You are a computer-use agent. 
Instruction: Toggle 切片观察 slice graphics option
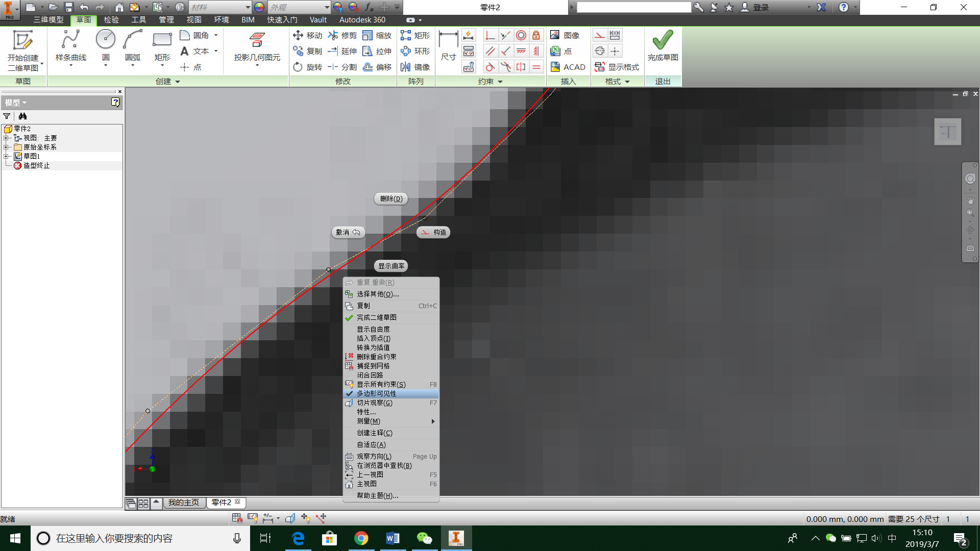click(x=391, y=403)
